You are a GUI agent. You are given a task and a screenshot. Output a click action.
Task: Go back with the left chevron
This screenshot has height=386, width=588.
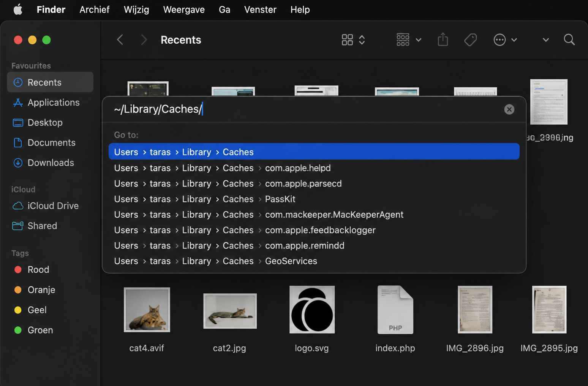coord(120,40)
